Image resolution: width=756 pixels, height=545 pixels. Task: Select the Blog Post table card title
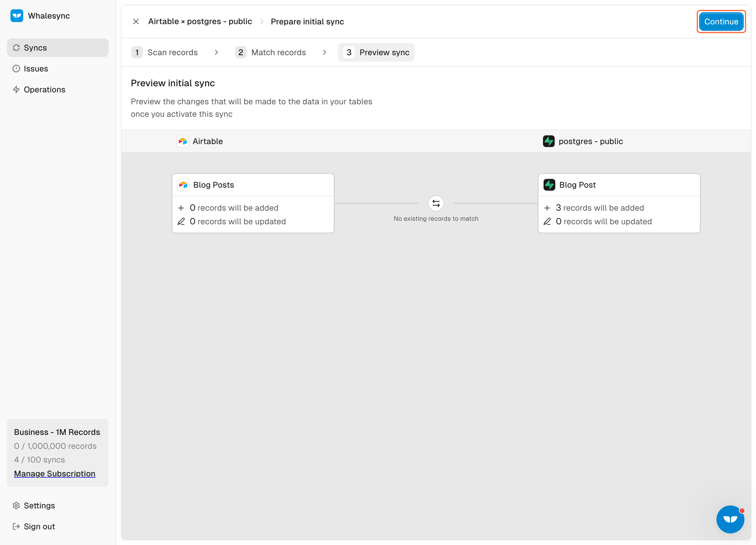pos(577,185)
